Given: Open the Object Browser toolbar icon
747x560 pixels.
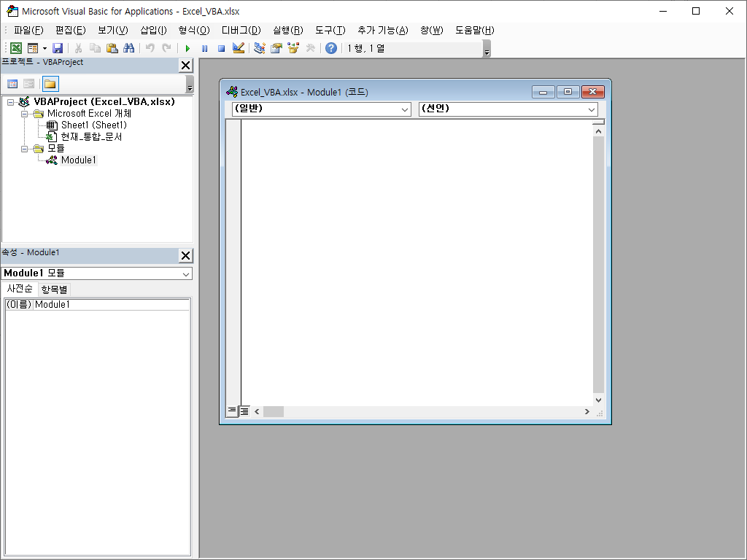Looking at the screenshot, I should (293, 48).
